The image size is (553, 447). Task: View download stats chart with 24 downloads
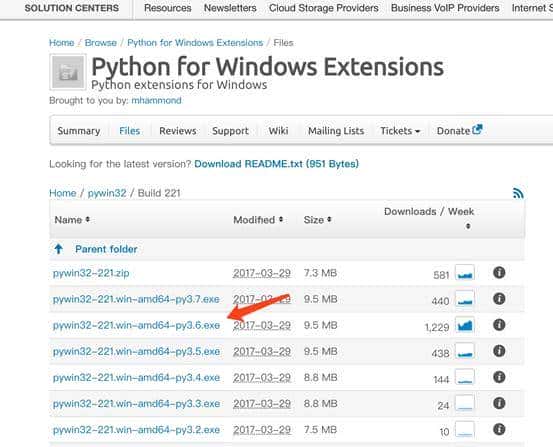point(465,403)
